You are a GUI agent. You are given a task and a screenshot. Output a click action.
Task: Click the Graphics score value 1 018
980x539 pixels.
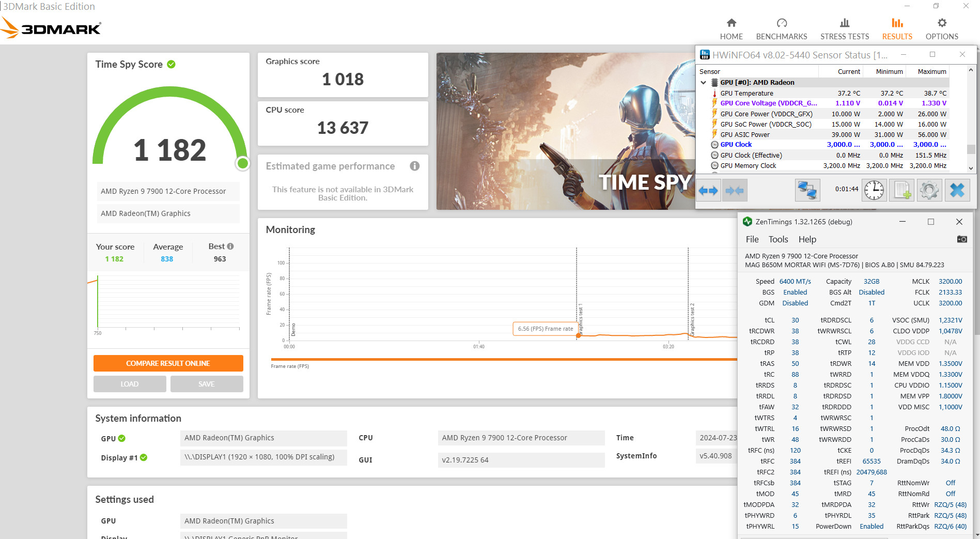[x=343, y=79]
